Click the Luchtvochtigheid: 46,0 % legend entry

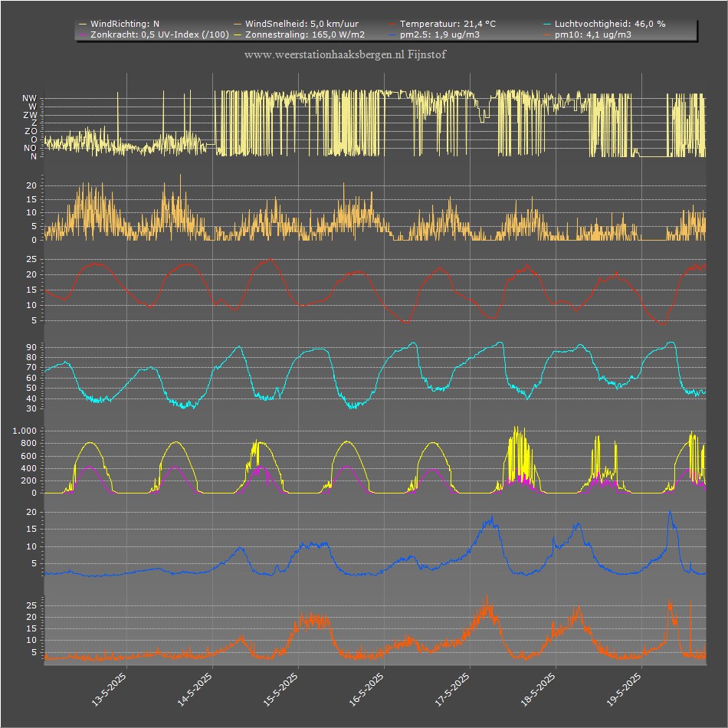[605, 24]
